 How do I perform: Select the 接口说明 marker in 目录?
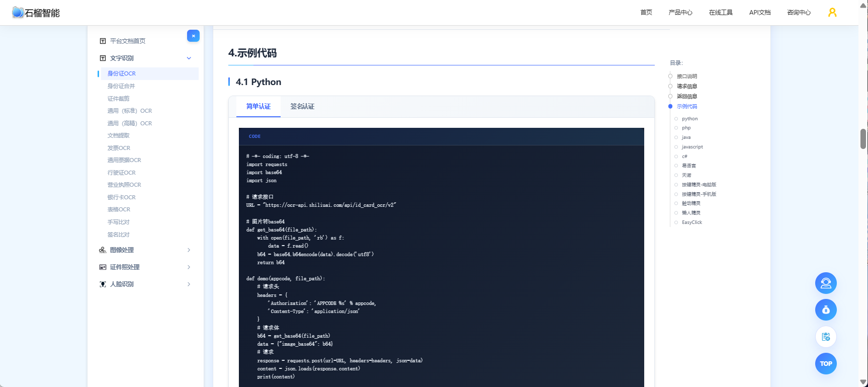coord(670,76)
